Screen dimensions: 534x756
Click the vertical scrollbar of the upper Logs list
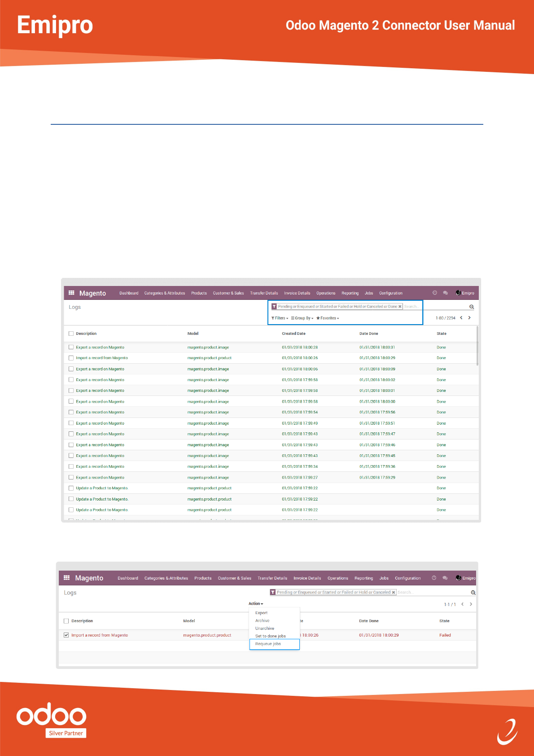point(477,346)
